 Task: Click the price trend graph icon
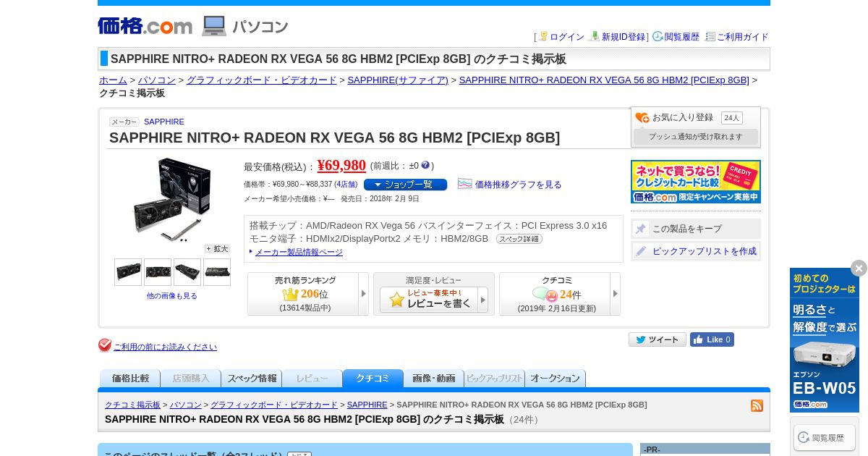point(464,184)
